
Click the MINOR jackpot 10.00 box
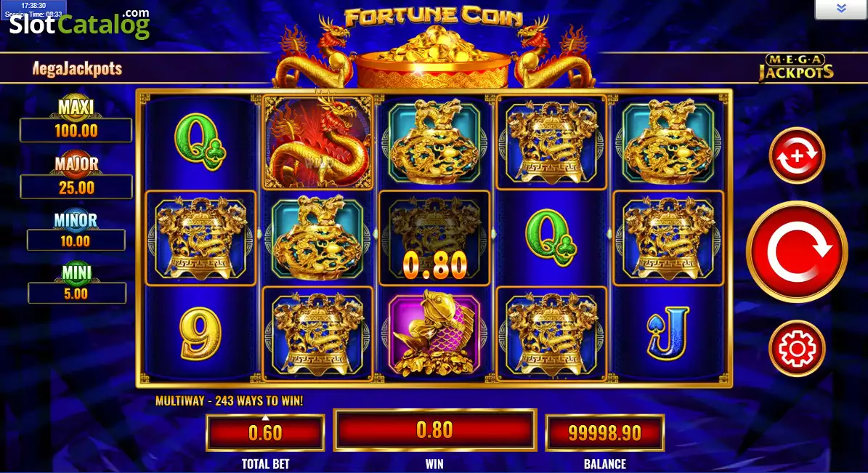click(x=76, y=241)
